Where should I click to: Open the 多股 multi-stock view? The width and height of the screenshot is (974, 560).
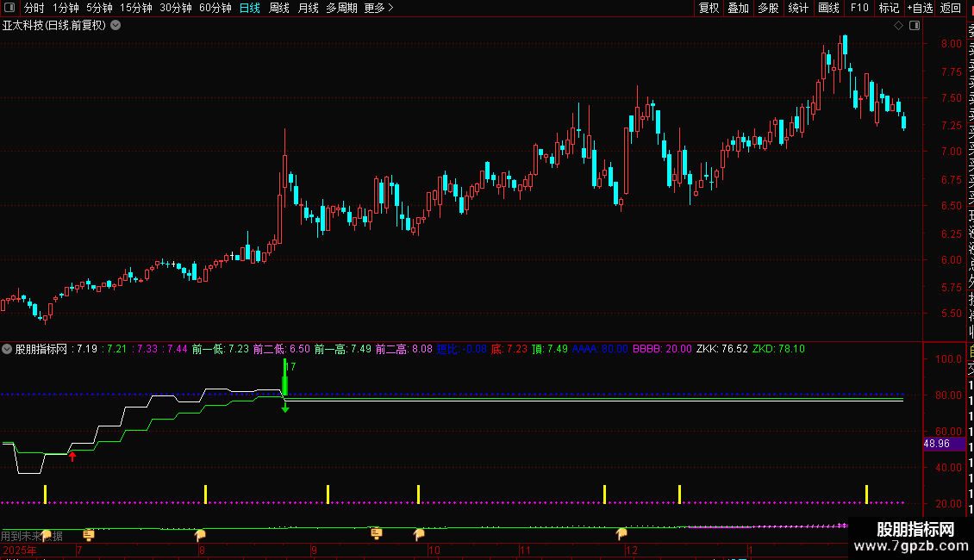[x=768, y=8]
